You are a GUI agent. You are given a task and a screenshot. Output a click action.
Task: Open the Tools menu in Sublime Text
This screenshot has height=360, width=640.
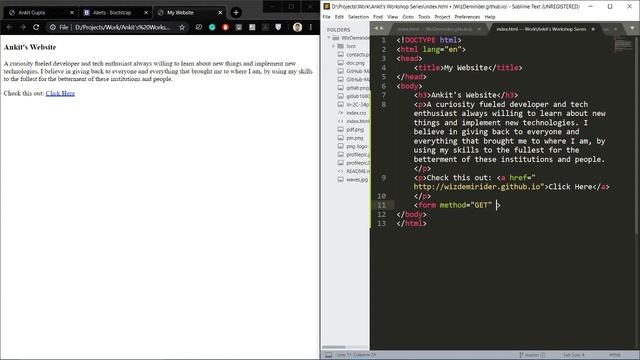point(424,17)
